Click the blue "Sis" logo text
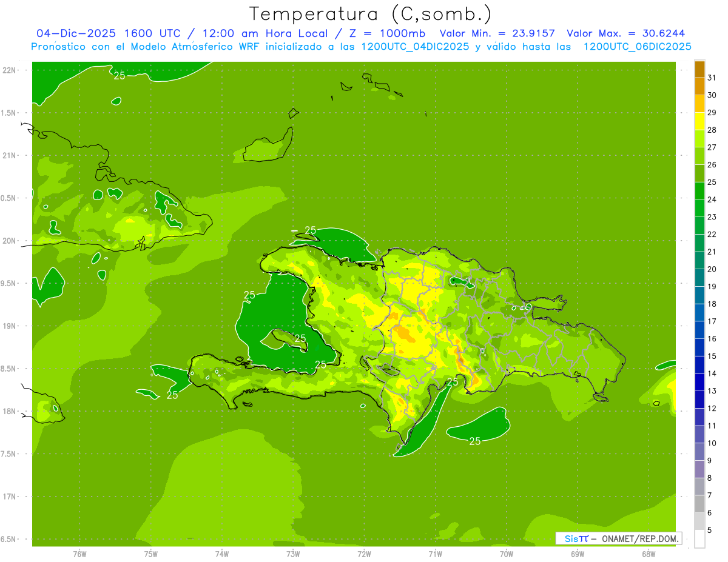The image size is (728, 562). tap(571, 538)
